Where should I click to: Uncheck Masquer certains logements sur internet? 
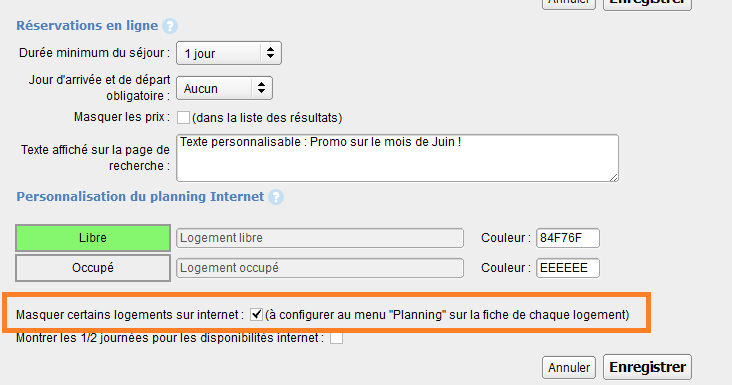[256, 314]
